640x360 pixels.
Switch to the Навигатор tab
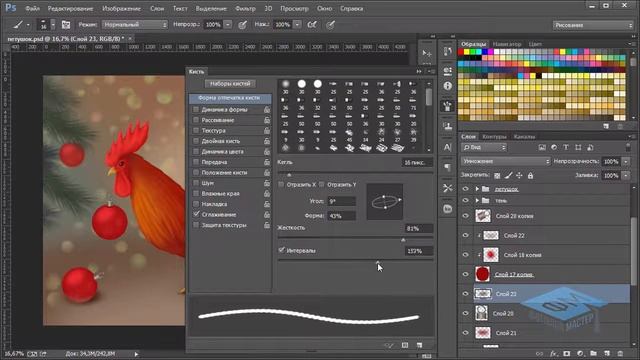(507, 44)
